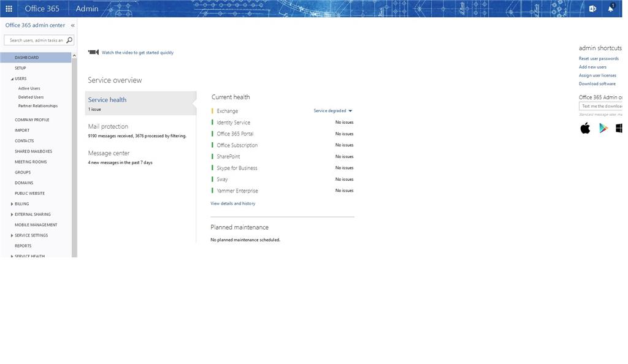
Task: Expand the SERVICE SETTINGS section arrow
Action: (12, 235)
